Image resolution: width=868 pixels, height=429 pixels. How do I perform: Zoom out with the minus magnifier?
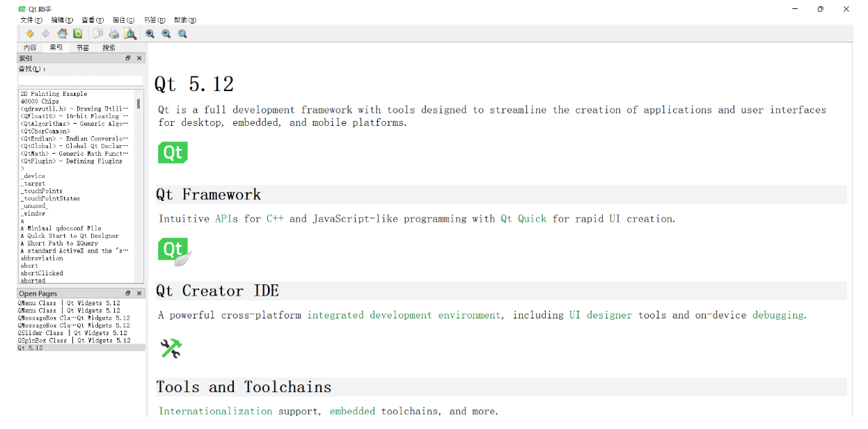[166, 33]
